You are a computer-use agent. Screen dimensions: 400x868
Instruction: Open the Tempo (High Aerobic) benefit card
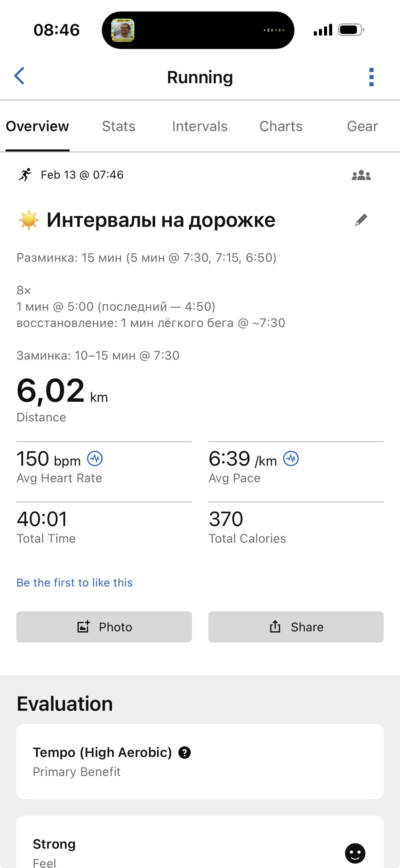click(x=200, y=762)
